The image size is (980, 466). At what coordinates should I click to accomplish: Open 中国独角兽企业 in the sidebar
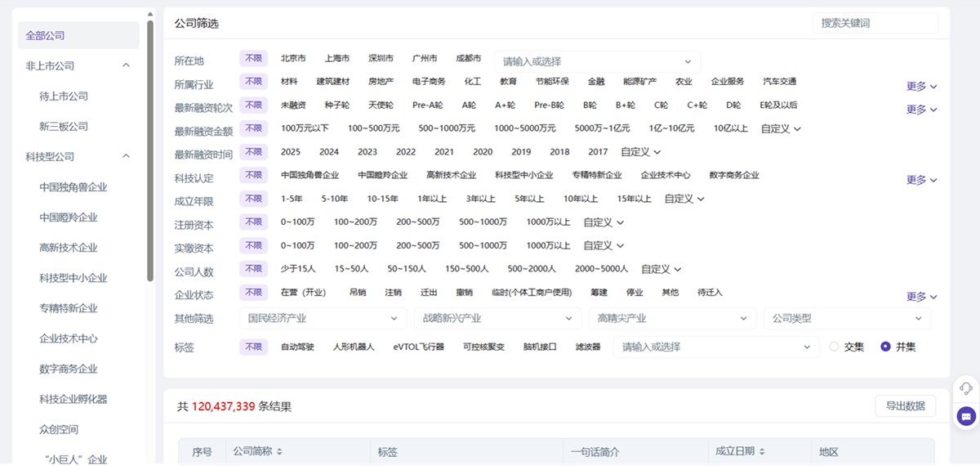[73, 187]
